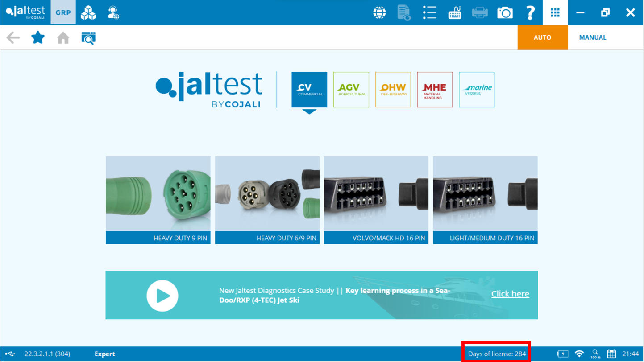
Task: Go to the home icon
Action: pyautogui.click(x=63, y=38)
